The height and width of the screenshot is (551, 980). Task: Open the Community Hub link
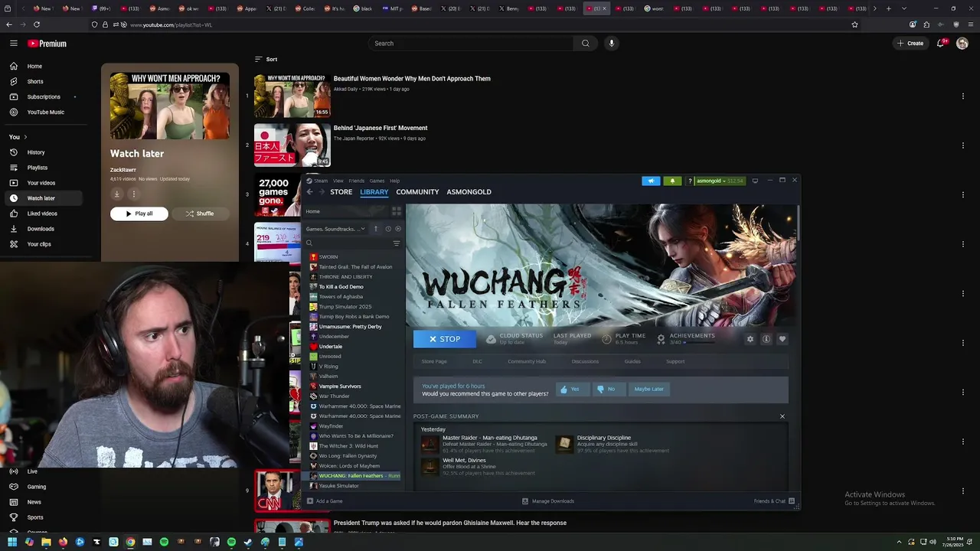pos(527,361)
